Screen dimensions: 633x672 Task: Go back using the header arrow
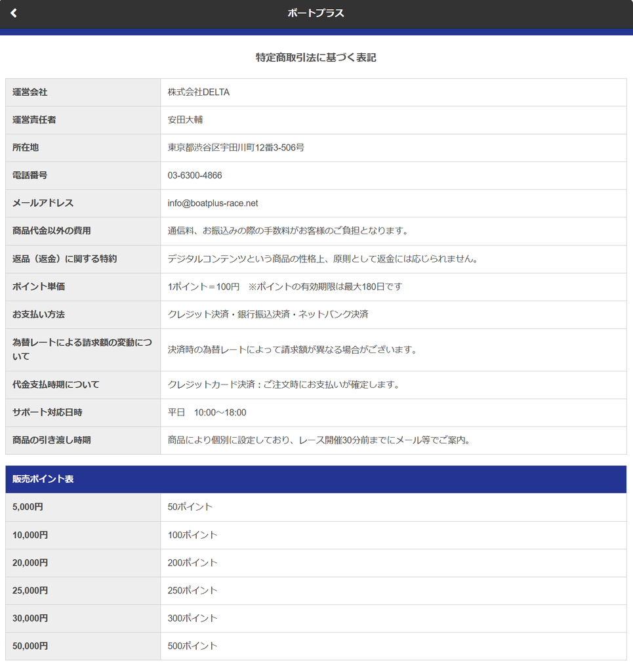14,13
